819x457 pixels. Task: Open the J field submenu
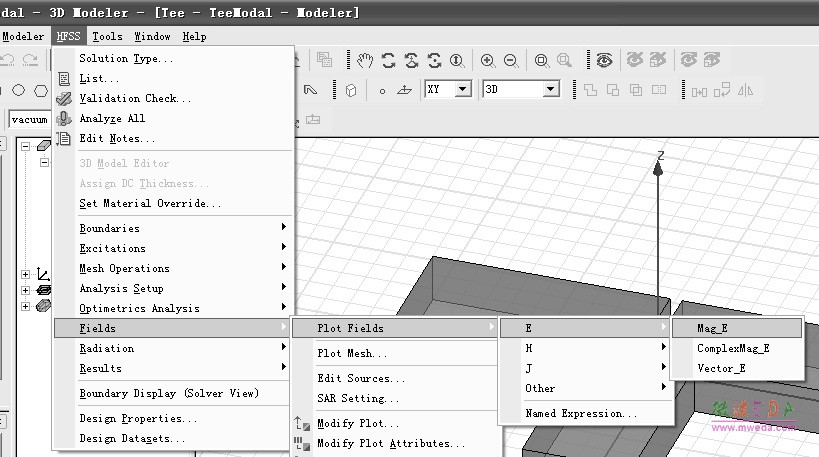click(x=584, y=368)
